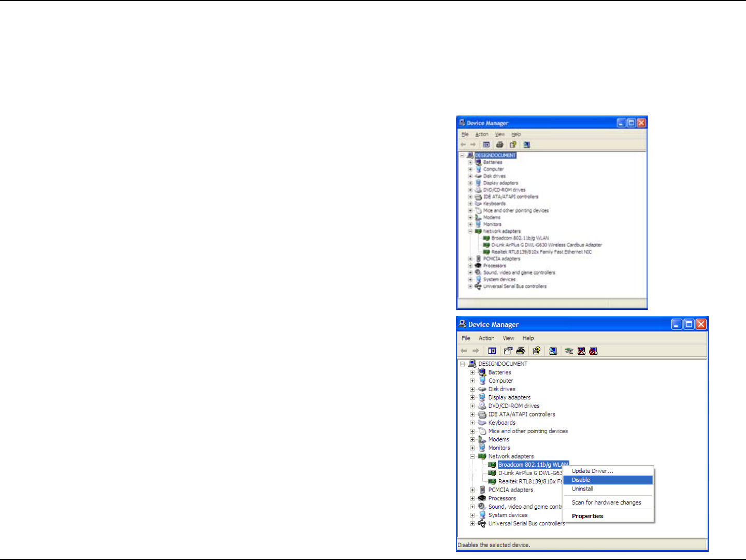Open Action menu in smaller Device Manager
Image resolution: width=746 pixels, height=560 pixels.
tap(482, 134)
